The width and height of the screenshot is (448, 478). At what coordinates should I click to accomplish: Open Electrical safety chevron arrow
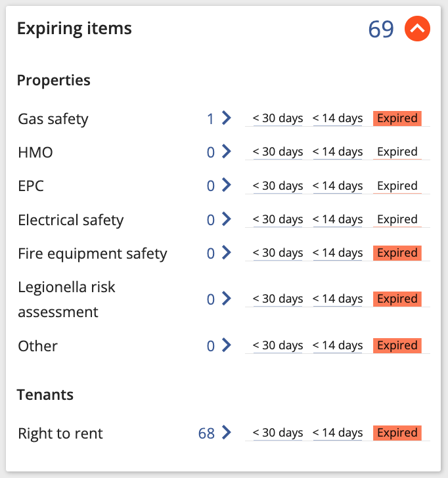point(226,219)
